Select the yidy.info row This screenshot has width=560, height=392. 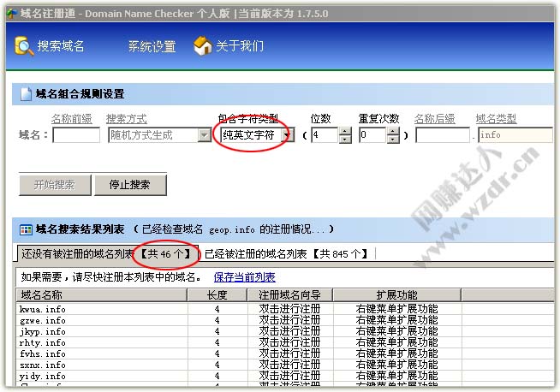[285, 376]
